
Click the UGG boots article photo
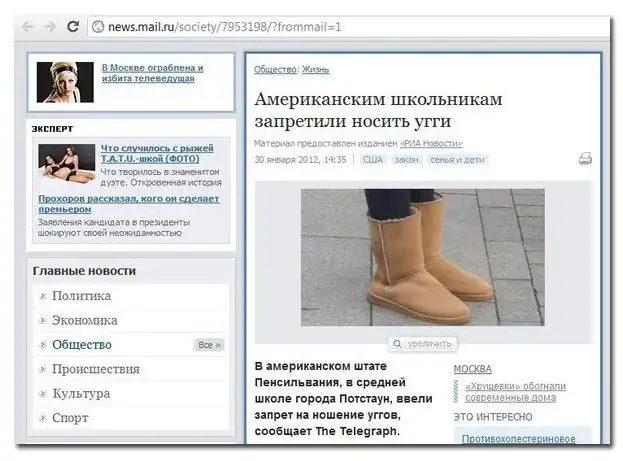[423, 256]
